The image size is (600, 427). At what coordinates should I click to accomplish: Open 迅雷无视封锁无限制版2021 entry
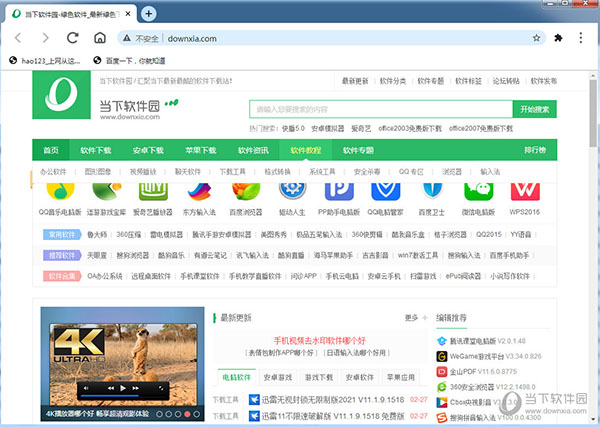click(x=333, y=400)
